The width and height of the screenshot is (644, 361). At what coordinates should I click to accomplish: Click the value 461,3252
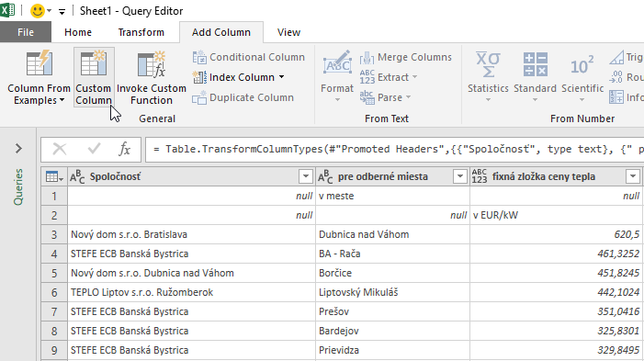pyautogui.click(x=618, y=254)
